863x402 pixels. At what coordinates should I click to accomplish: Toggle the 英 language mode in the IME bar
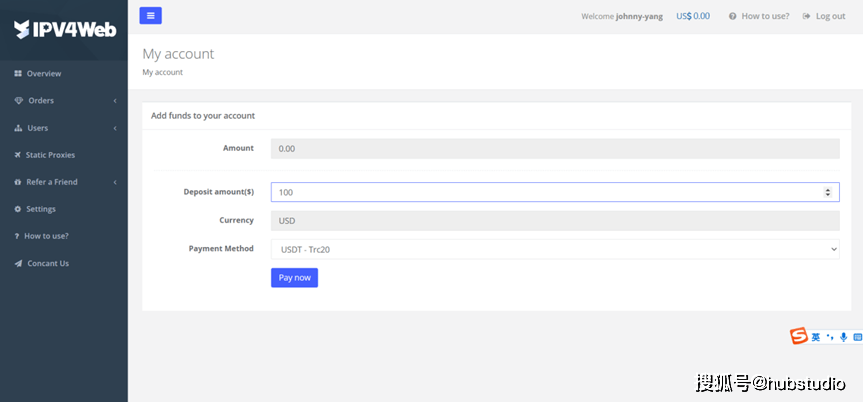coord(816,337)
